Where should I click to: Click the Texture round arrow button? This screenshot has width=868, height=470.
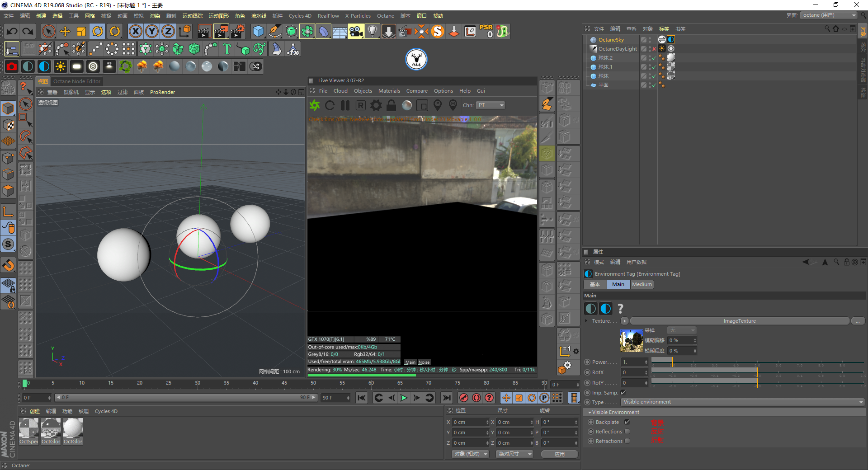point(625,321)
